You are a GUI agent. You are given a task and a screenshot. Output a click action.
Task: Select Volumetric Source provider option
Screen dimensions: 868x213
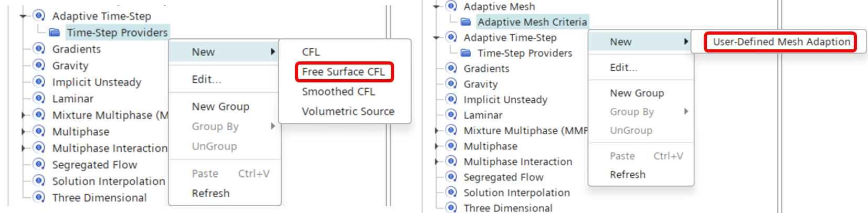[x=348, y=111]
